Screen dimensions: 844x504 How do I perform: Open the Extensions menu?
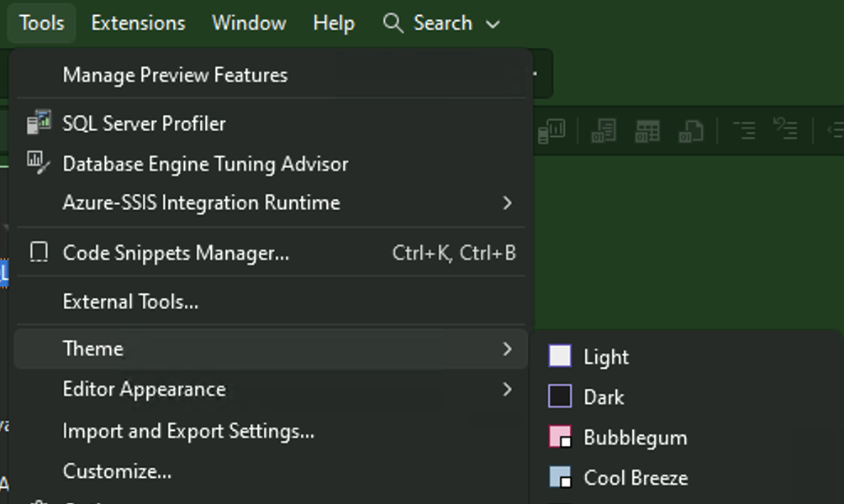138,23
